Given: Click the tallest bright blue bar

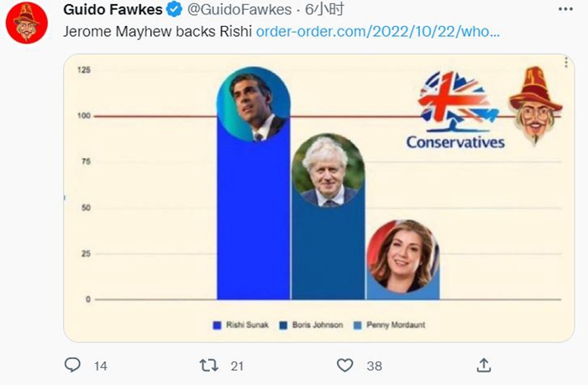Looking at the screenshot, I should coord(253,219).
